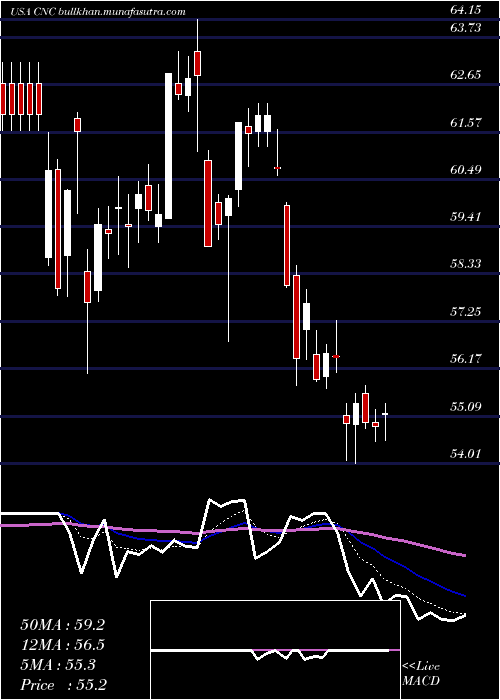Screen dimensions: 500x700
Task: Click inside the MACD histogram box
Action: (x=275, y=650)
